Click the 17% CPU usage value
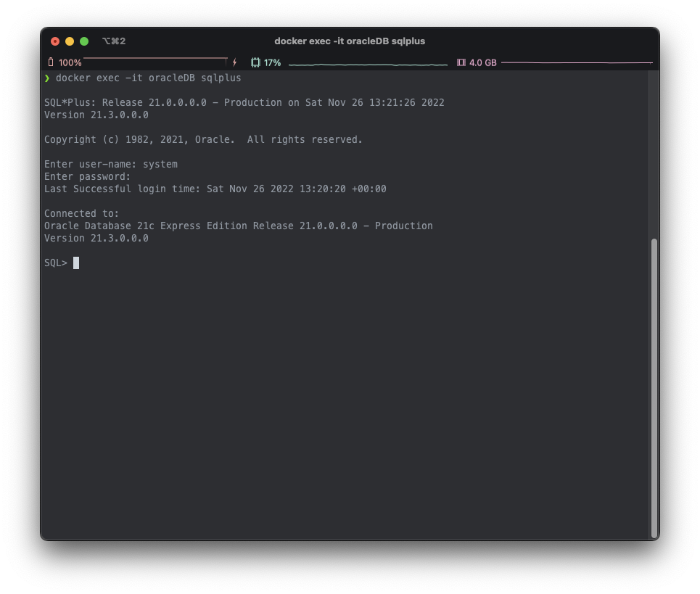 [272, 63]
